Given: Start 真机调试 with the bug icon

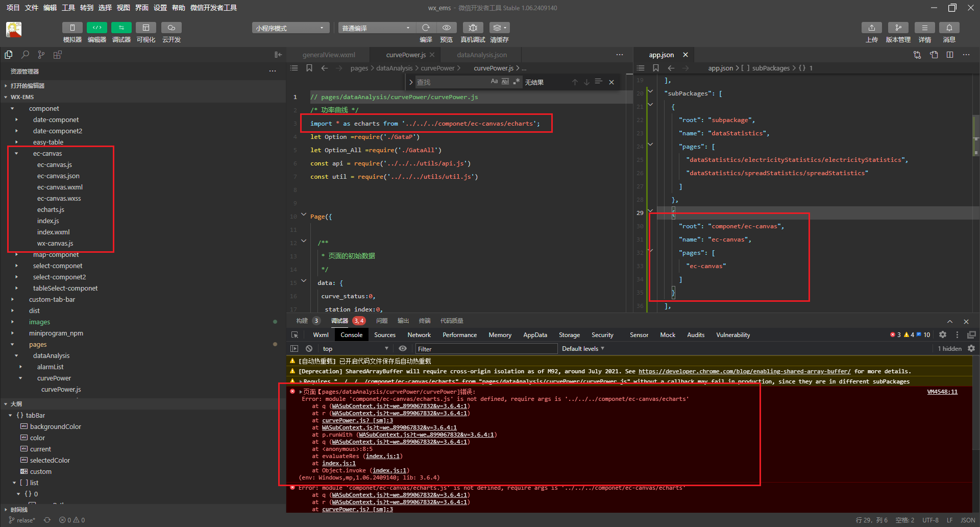Looking at the screenshot, I should 473,28.
